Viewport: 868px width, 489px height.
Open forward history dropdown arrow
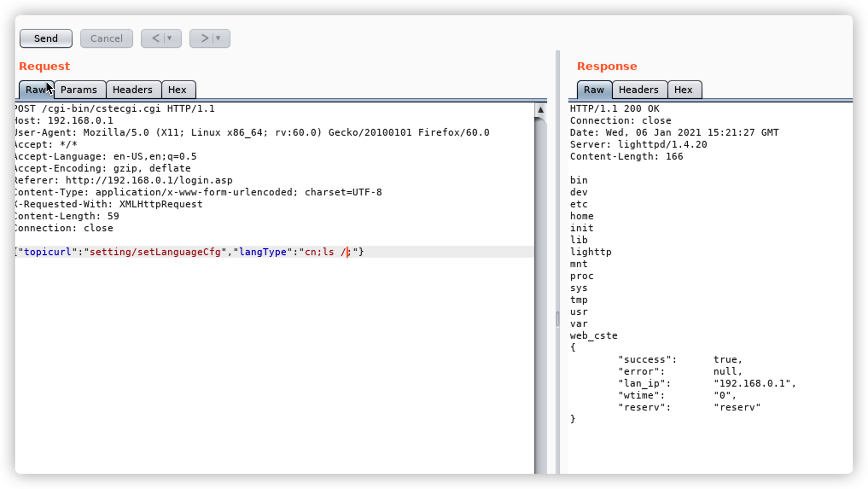[218, 38]
